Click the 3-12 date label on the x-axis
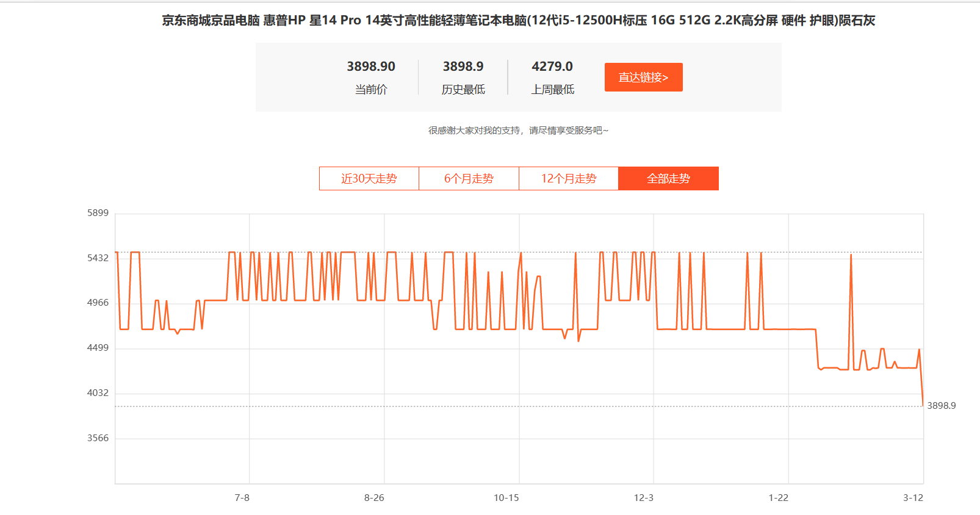The image size is (980, 515). 913,498
